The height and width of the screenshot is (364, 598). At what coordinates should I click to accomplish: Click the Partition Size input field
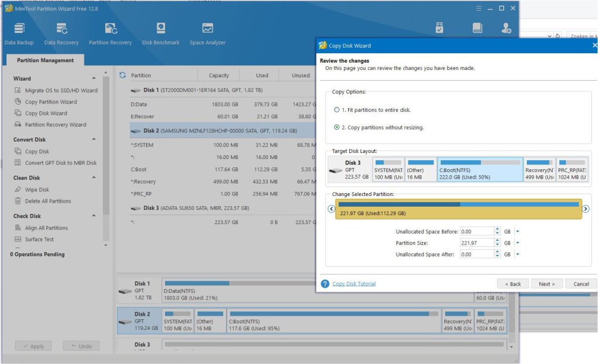477,243
